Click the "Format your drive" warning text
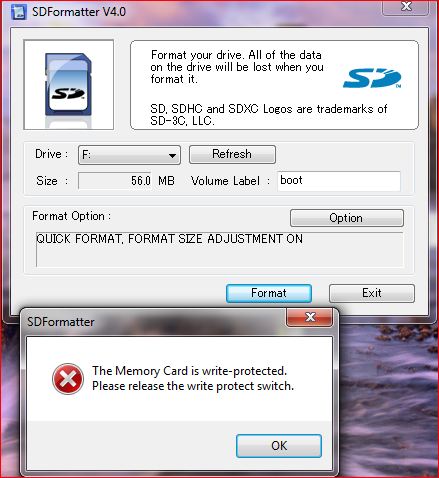Screen dimensions: 439x478 point(237,67)
